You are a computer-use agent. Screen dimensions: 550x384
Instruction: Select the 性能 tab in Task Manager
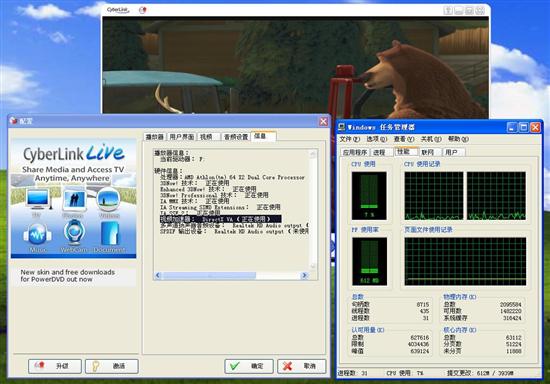click(x=406, y=151)
